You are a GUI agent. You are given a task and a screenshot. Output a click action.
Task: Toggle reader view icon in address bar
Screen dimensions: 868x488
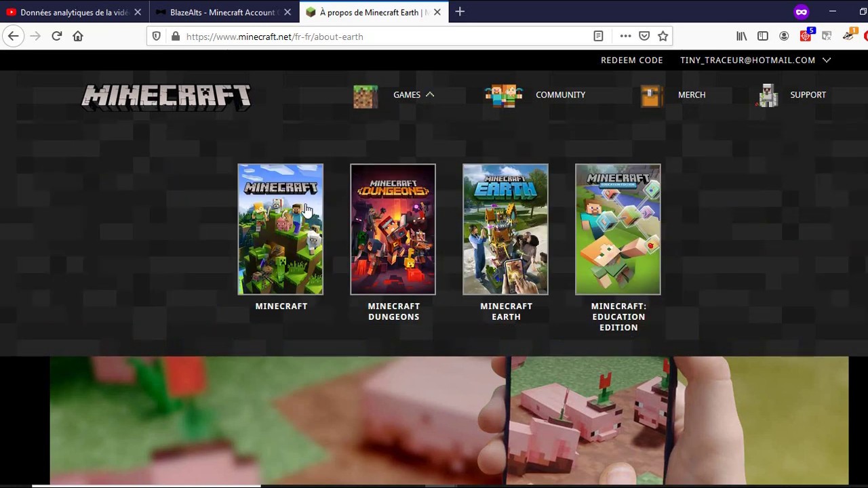[598, 37]
